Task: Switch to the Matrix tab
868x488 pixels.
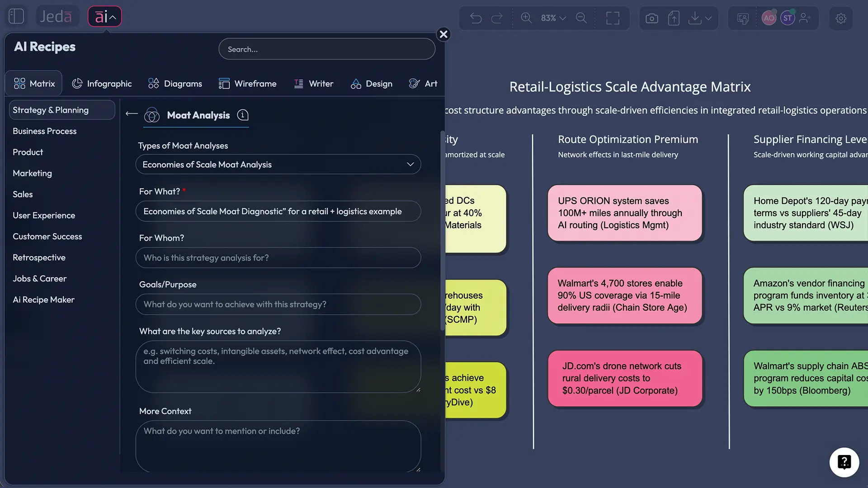Action: tap(34, 83)
